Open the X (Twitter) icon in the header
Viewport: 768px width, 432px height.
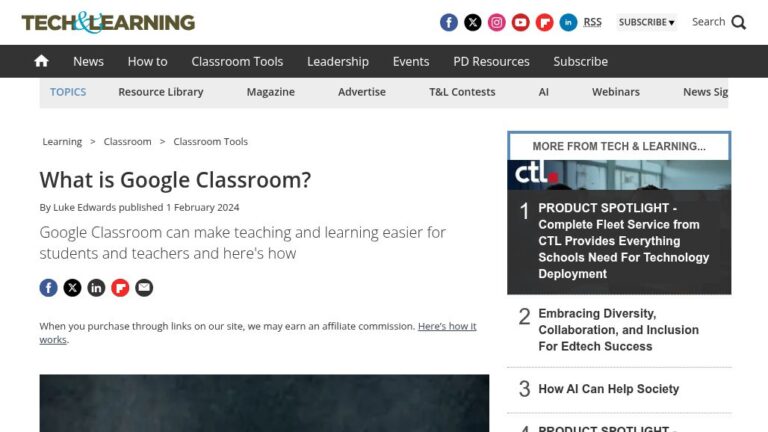[x=473, y=23]
